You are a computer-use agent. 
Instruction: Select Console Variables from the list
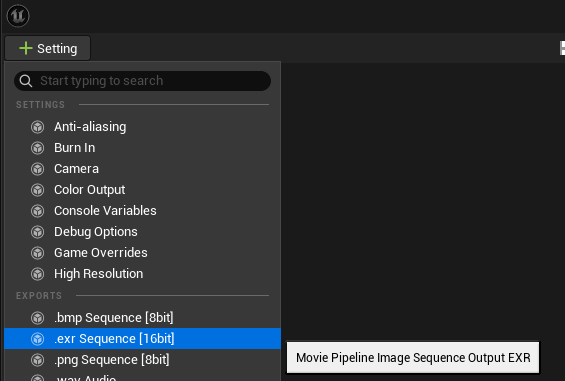[x=142, y=211]
